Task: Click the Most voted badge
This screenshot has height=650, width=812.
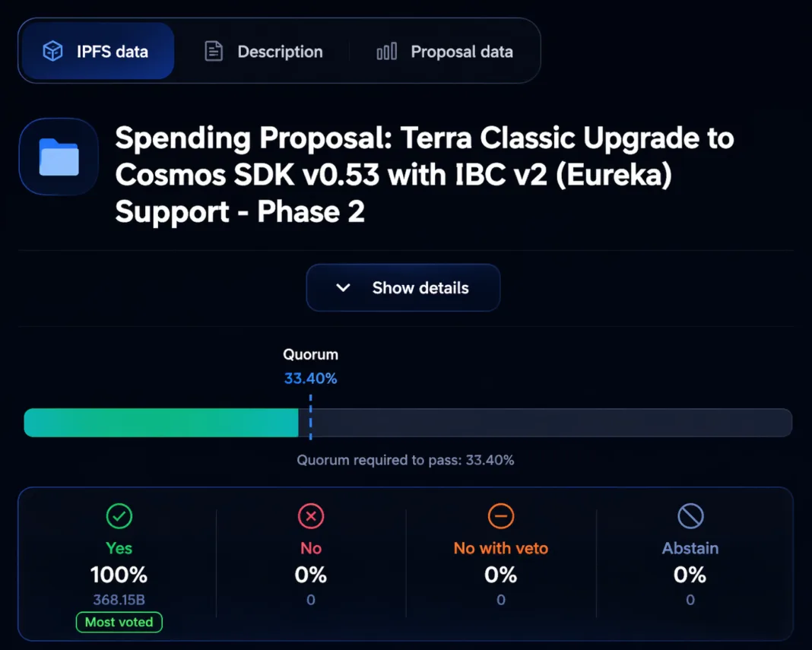Action: tap(119, 622)
